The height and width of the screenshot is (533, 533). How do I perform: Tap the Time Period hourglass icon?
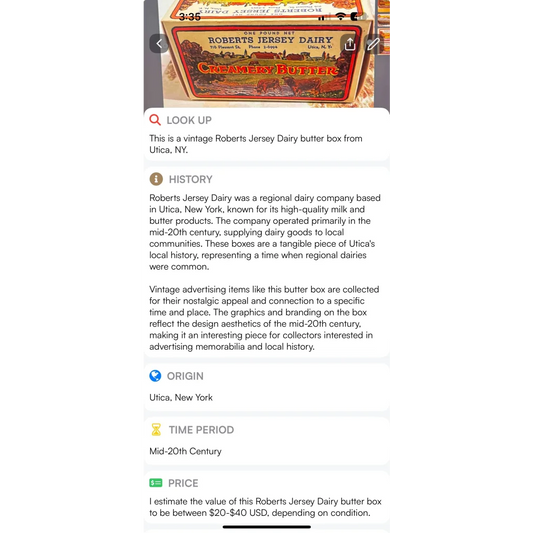[156, 430]
